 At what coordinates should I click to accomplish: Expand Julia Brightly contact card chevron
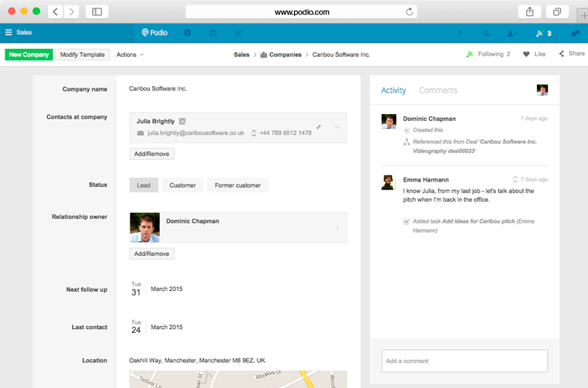(337, 127)
